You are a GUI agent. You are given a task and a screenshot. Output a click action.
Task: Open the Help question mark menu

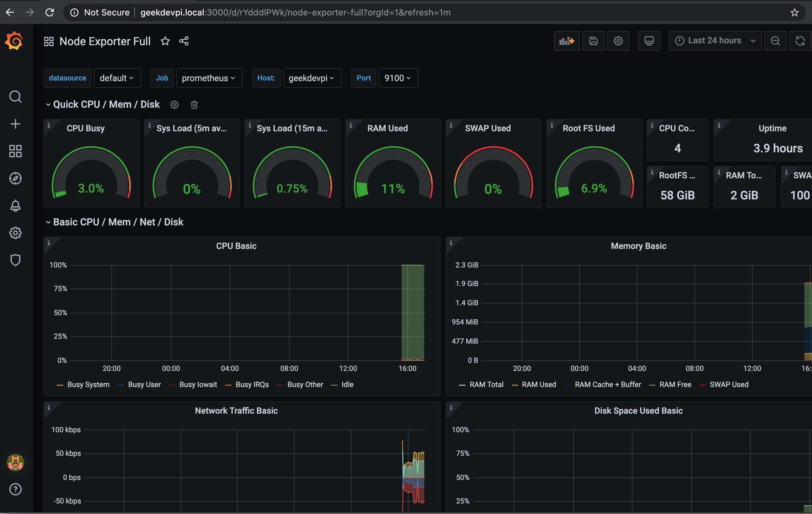click(x=15, y=489)
